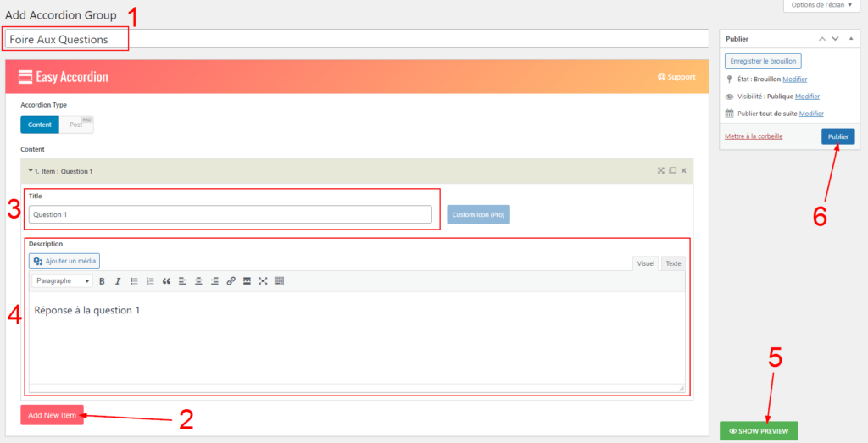Click the blue Publier button
868x443 pixels.
[x=837, y=136]
